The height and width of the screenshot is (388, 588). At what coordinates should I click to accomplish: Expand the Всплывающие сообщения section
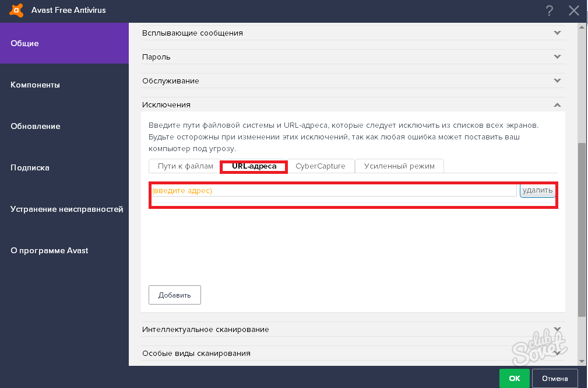pyautogui.click(x=557, y=33)
